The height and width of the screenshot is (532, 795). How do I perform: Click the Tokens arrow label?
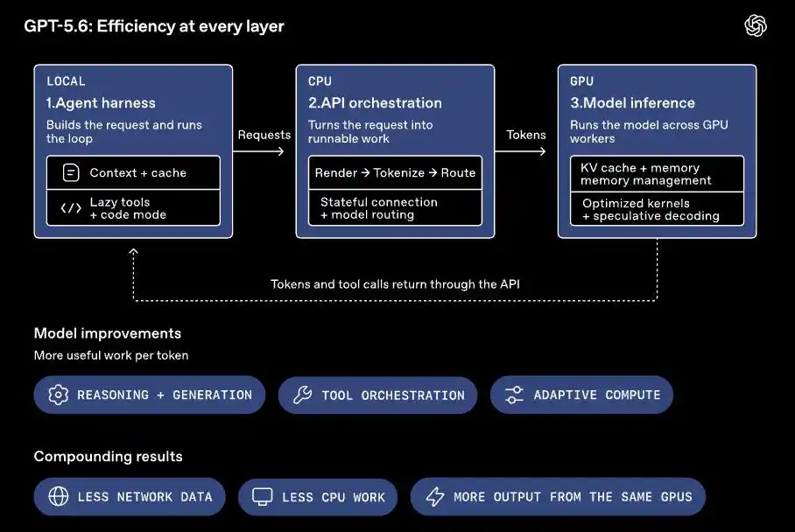526,135
